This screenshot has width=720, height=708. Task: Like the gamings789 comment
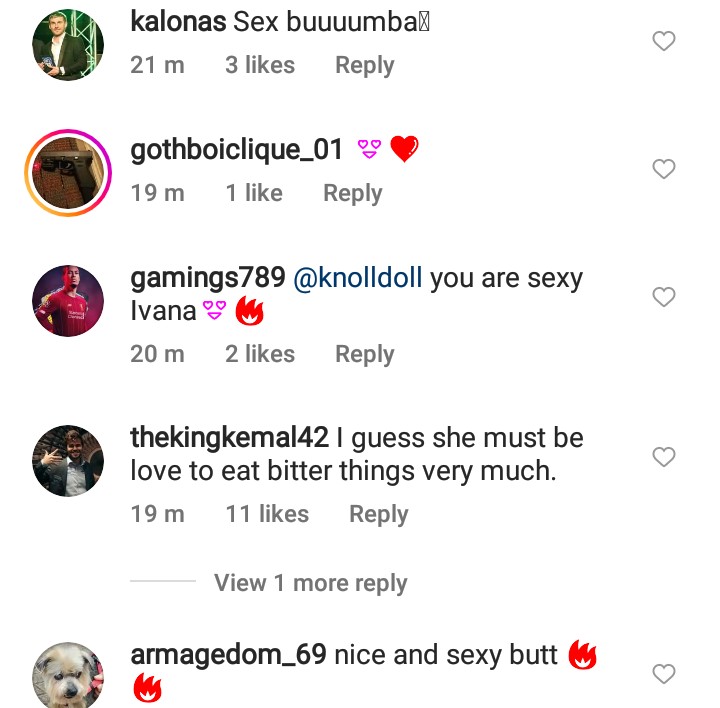pos(663,297)
